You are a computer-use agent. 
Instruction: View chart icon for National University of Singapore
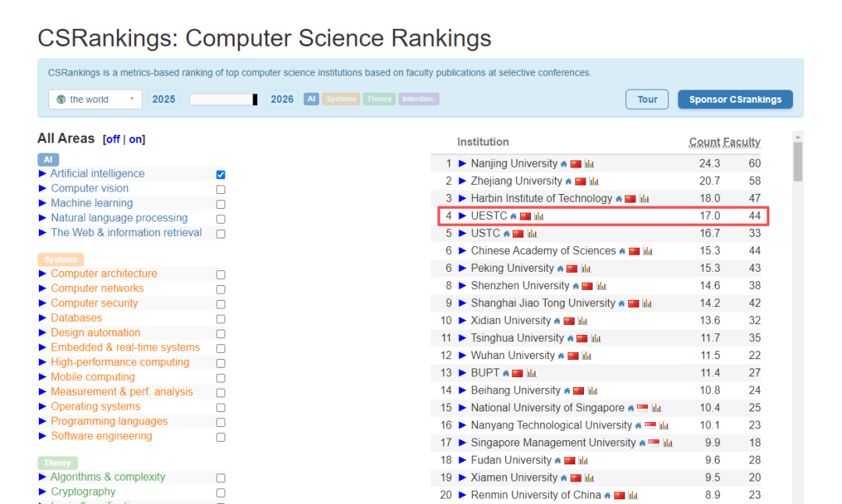[x=656, y=408]
